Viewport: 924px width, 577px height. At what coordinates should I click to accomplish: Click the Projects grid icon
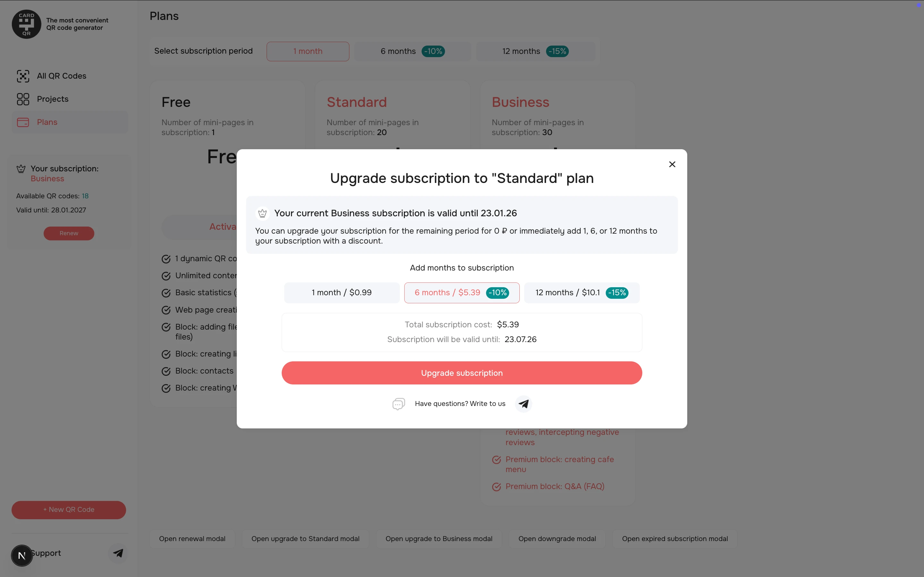pos(23,99)
